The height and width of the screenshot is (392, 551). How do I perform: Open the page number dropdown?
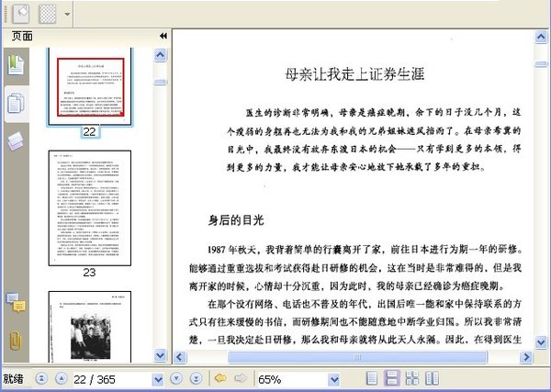pyautogui.click(x=158, y=379)
